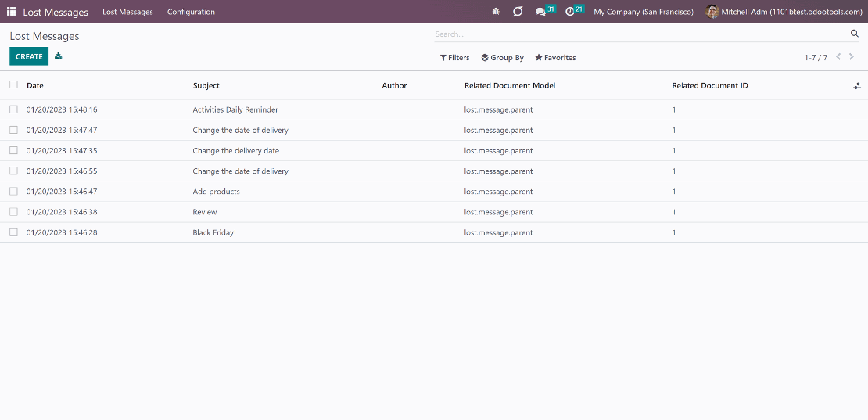The image size is (868, 420).
Task: Click Mitchell Admin's avatar picture
Action: pos(712,12)
